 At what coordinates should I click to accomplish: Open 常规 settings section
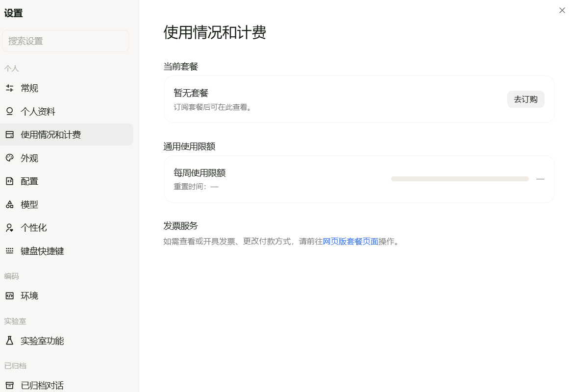[x=67, y=88]
